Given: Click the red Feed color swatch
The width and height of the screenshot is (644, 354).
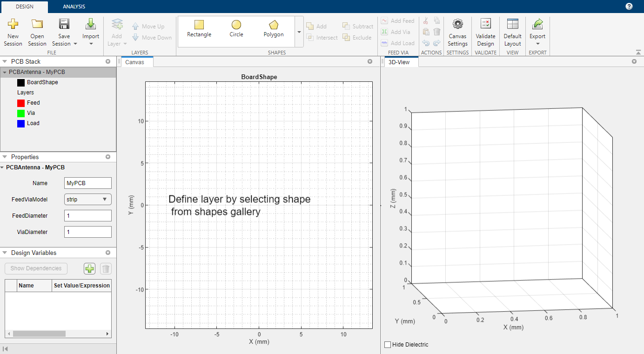Looking at the screenshot, I should click(21, 103).
